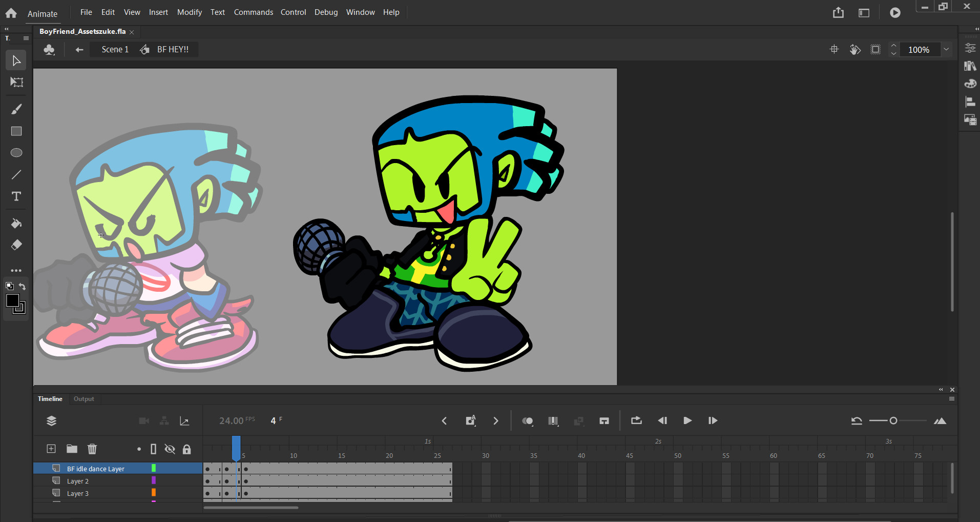Screen dimensions: 980x522
Task: Click the 100% zoom field
Action: 919,50
